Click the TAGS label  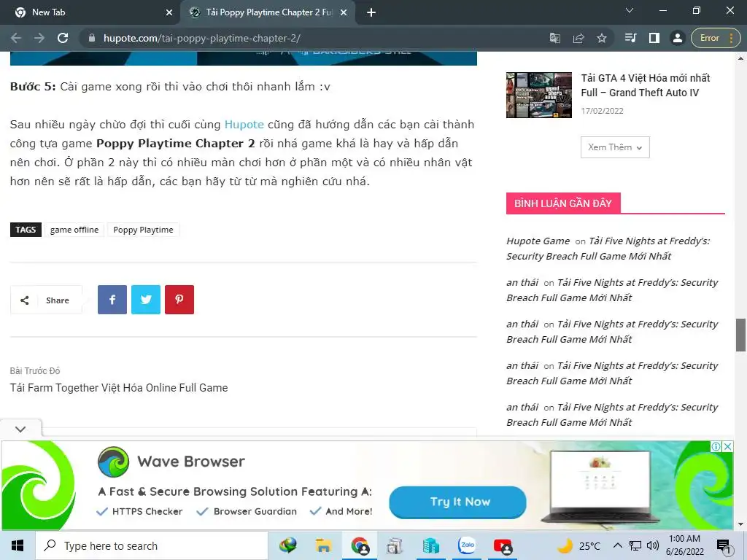26,230
